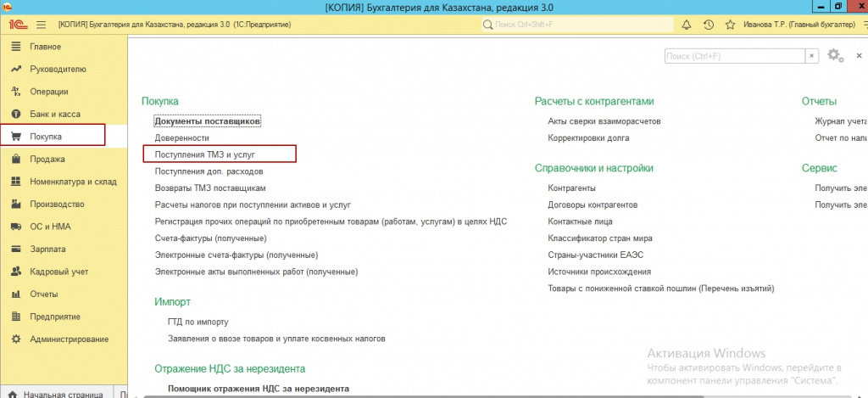Open Контрагенты directory
This screenshot has width=868, height=398.
tap(571, 188)
